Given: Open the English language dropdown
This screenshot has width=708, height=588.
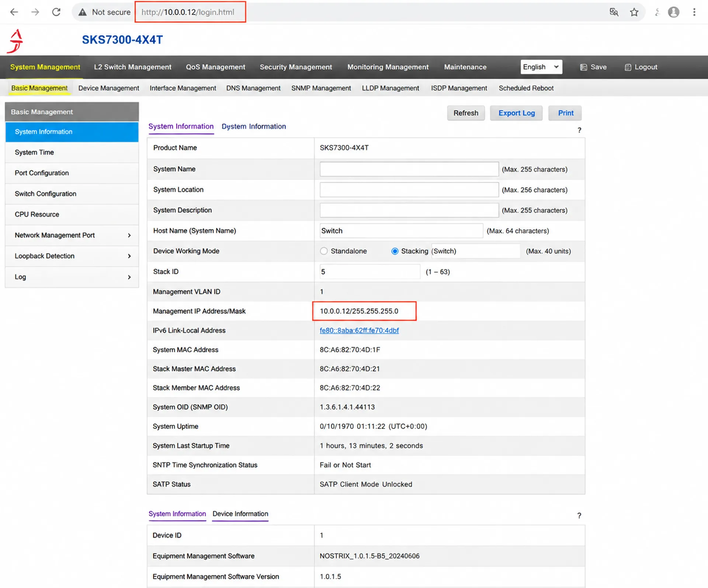Looking at the screenshot, I should 541,67.
